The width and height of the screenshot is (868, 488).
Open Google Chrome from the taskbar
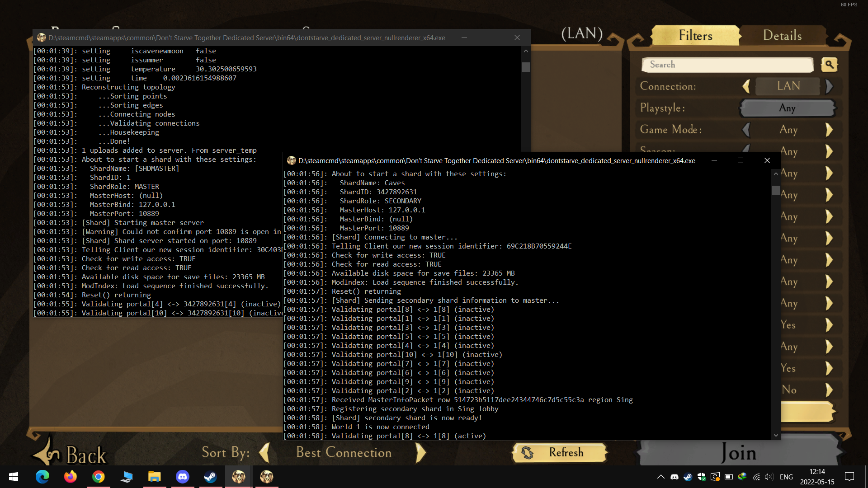coord(99,477)
